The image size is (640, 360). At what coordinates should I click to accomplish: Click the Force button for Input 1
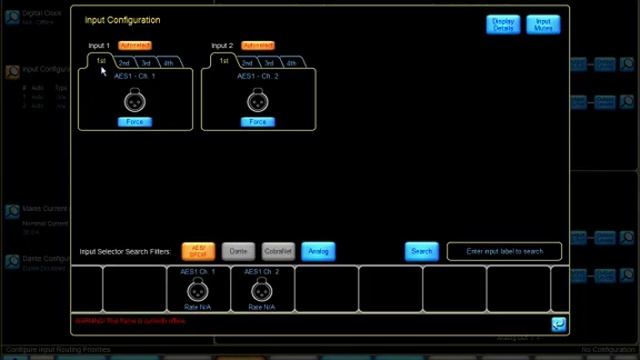point(135,122)
